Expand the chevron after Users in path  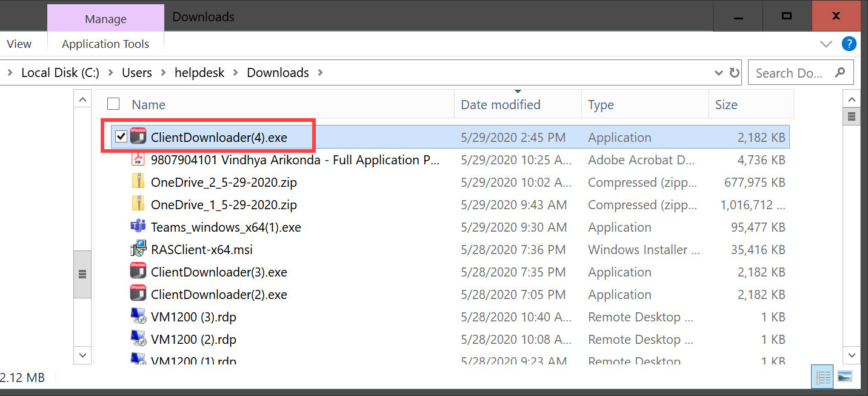pyautogui.click(x=162, y=73)
